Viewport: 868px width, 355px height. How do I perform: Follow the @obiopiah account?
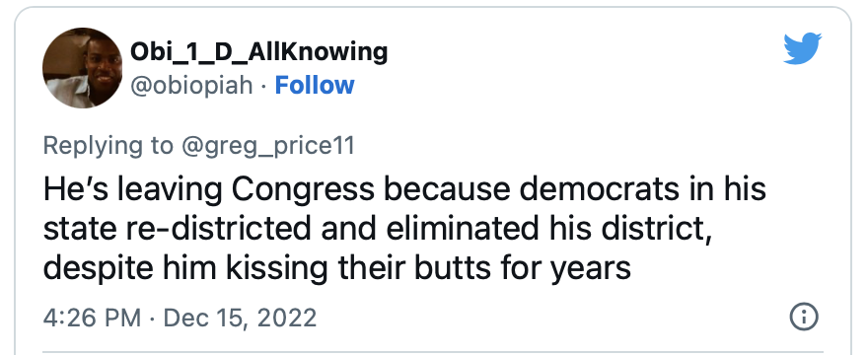315,85
